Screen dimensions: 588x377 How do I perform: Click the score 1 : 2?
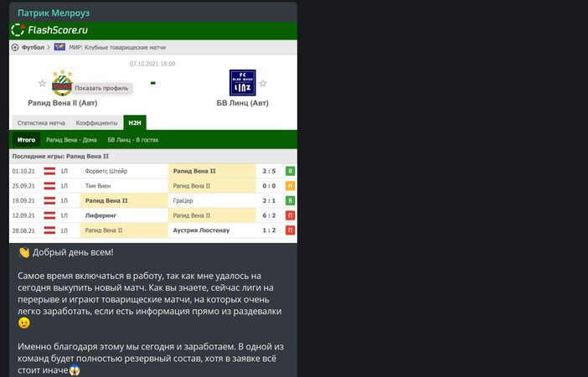point(269,230)
